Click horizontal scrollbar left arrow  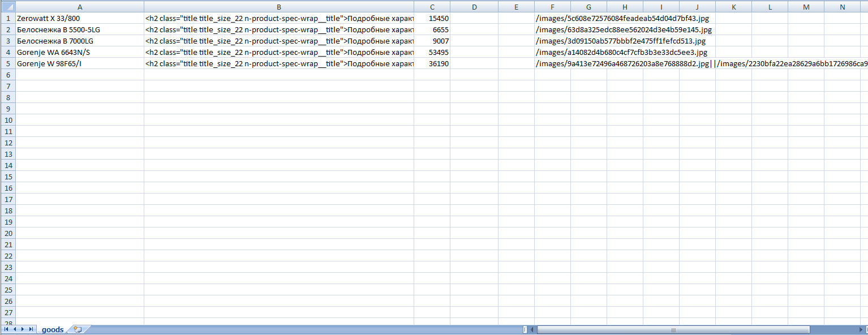pyautogui.click(x=532, y=329)
